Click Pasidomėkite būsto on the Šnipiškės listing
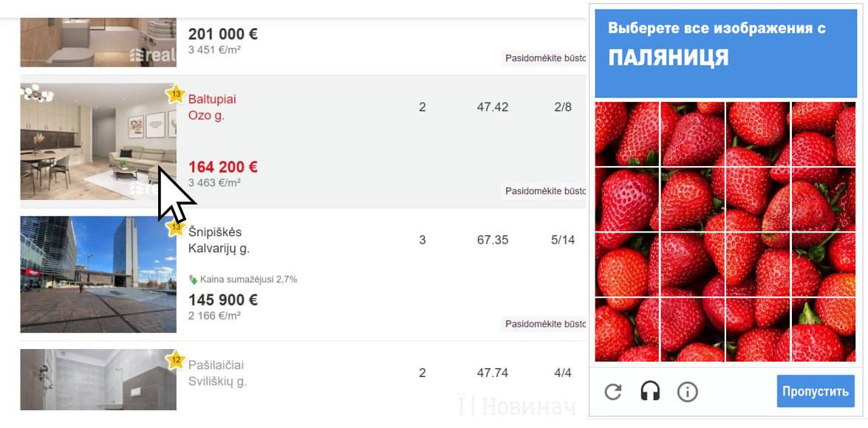Viewport: 868px width, 428px height. [x=545, y=324]
